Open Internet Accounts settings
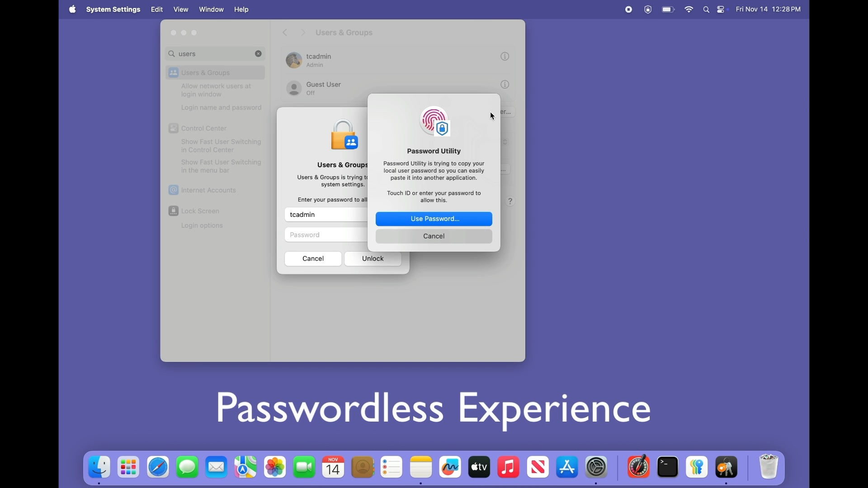Viewport: 868px width, 488px height. tap(207, 190)
